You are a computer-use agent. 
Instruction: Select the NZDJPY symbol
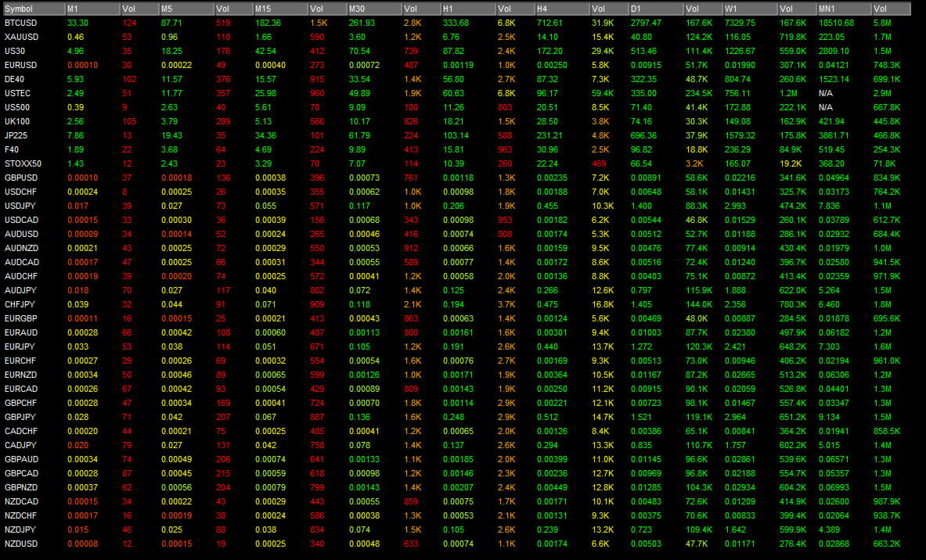point(20,530)
